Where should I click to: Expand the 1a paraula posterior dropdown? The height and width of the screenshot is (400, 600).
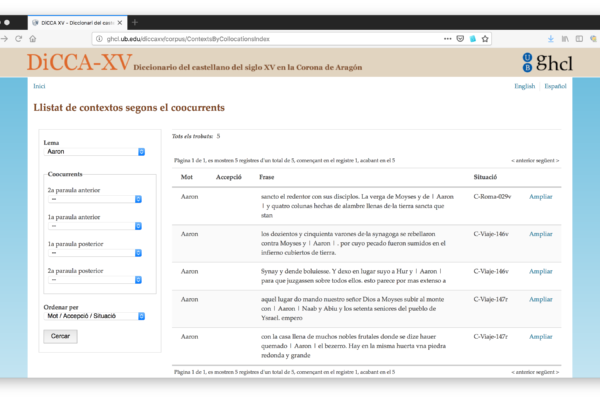95,253
